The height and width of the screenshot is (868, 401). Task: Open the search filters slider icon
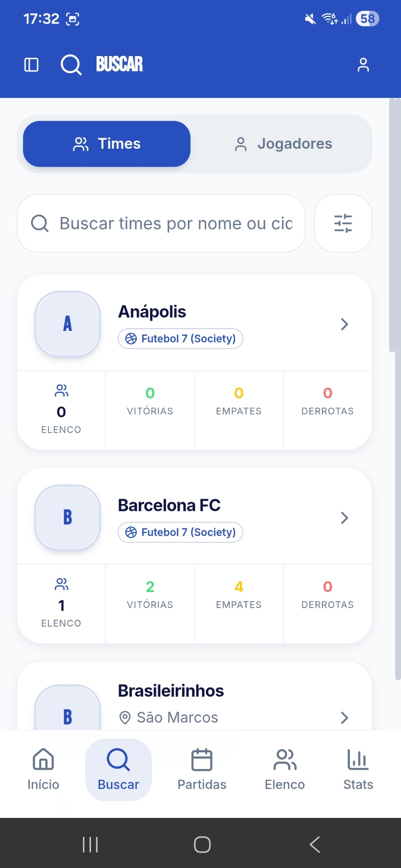pyautogui.click(x=343, y=223)
